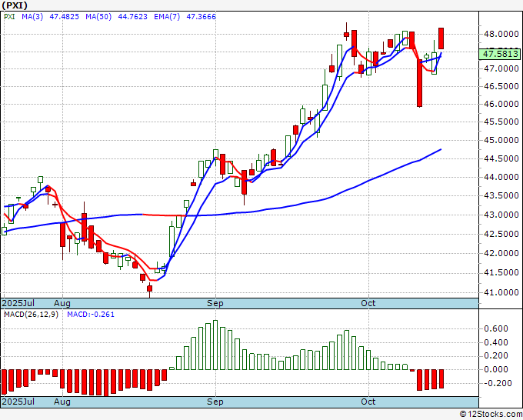Screen dimensions: 523x420
Task: Click the 41.0000 price axis label
Action: point(501,292)
